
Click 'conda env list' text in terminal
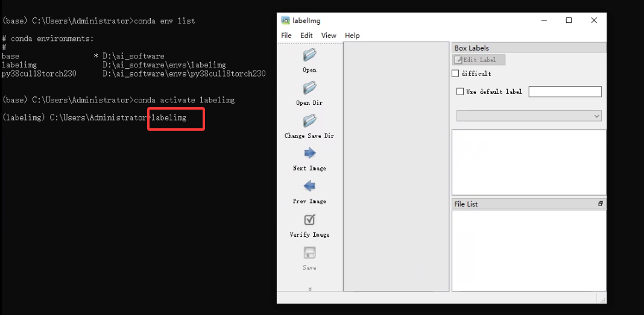(x=165, y=21)
